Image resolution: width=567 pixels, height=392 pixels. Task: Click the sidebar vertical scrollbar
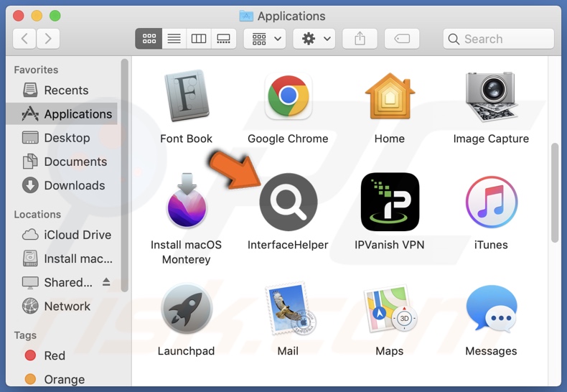(125, 175)
